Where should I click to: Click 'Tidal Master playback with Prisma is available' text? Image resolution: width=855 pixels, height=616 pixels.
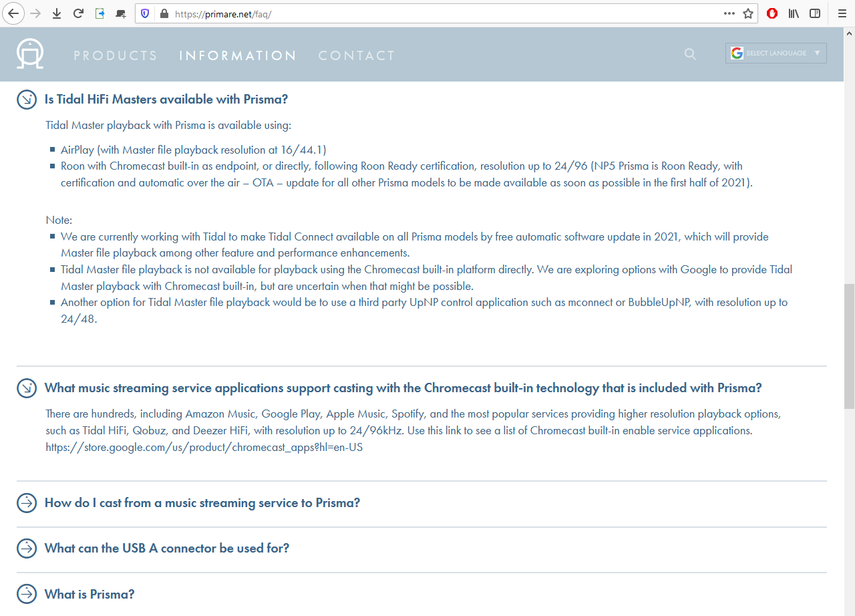point(168,125)
